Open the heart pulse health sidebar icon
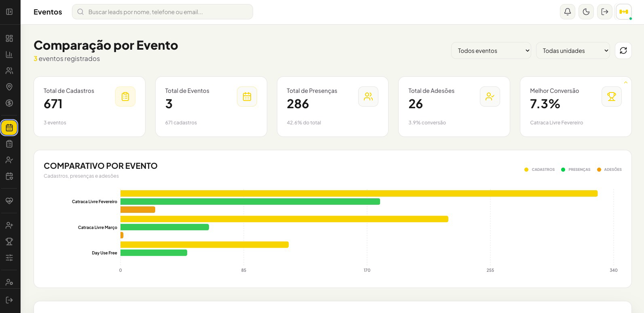Image resolution: width=644 pixels, height=313 pixels. click(9, 201)
